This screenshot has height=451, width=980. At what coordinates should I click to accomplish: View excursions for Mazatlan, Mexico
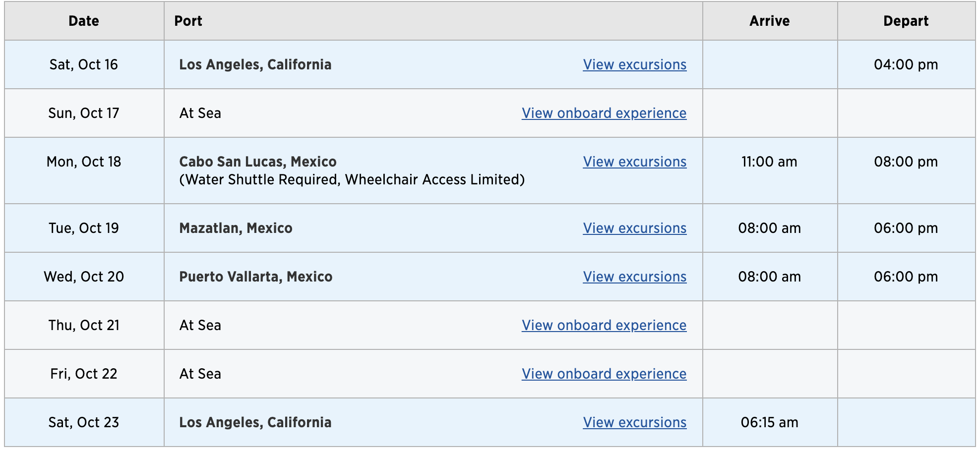tap(634, 228)
